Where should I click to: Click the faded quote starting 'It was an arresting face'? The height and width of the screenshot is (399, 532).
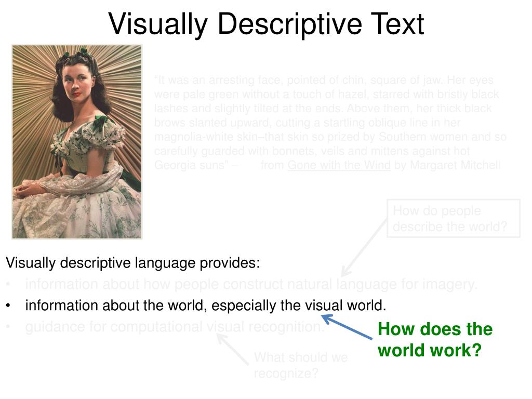pos(330,123)
